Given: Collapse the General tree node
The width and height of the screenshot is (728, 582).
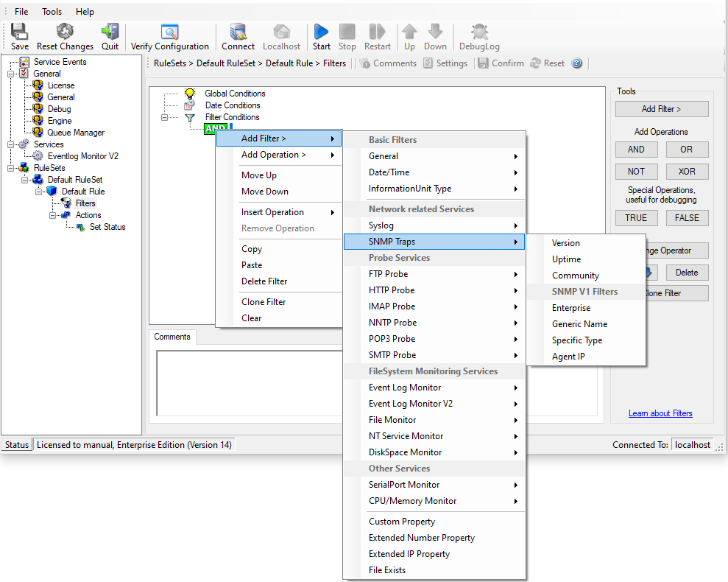Looking at the screenshot, I should pos(12,74).
